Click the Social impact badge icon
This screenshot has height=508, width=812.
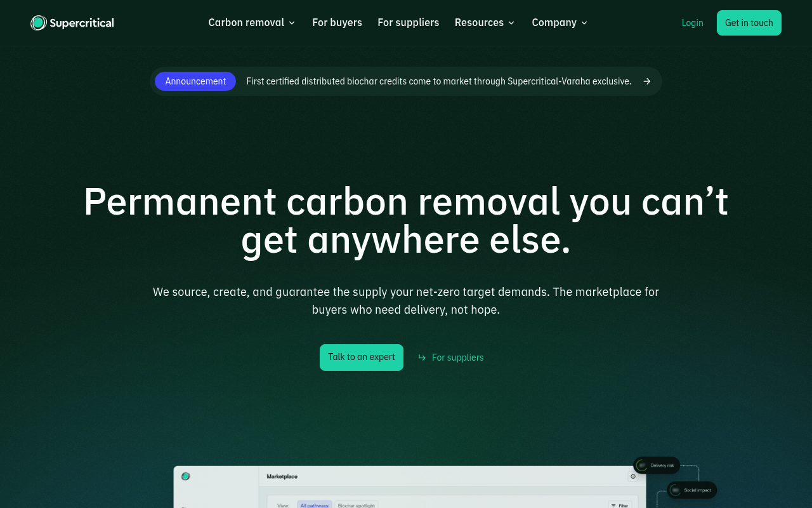[x=675, y=490]
